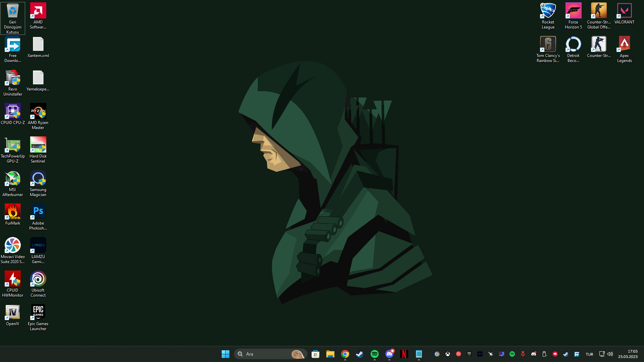Select the MSI Afterburner desktop icon

coord(13,183)
